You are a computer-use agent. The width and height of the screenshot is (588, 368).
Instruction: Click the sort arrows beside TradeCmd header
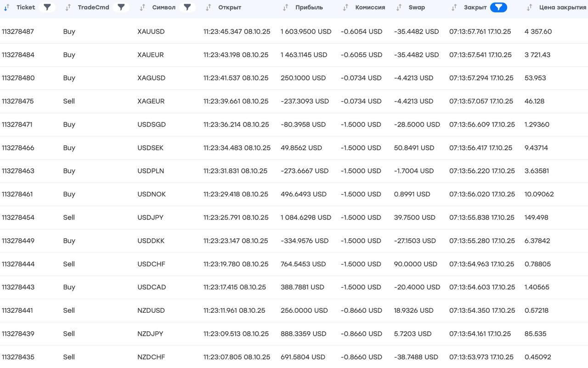68,7
